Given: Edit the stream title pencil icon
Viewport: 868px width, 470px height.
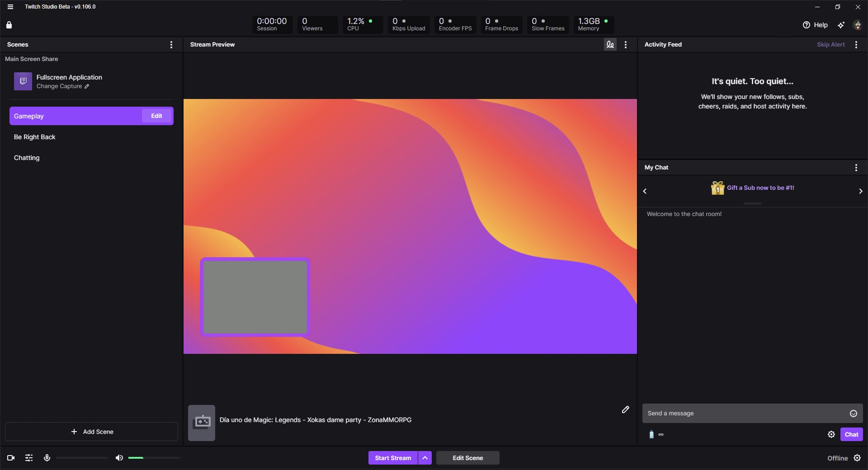Looking at the screenshot, I should coord(625,409).
